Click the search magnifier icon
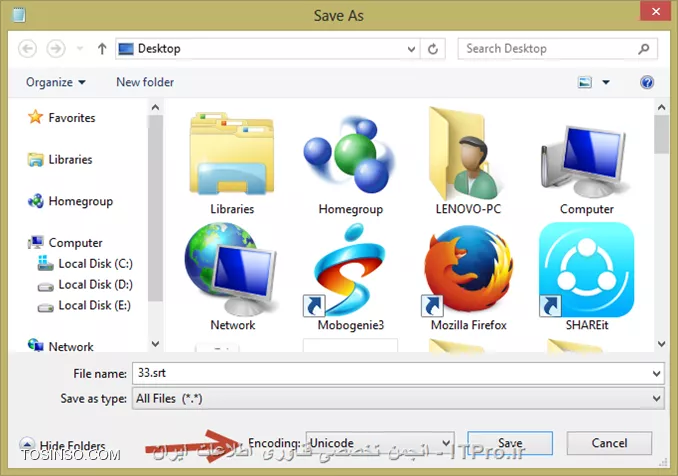This screenshot has height=476, width=678. [x=644, y=49]
